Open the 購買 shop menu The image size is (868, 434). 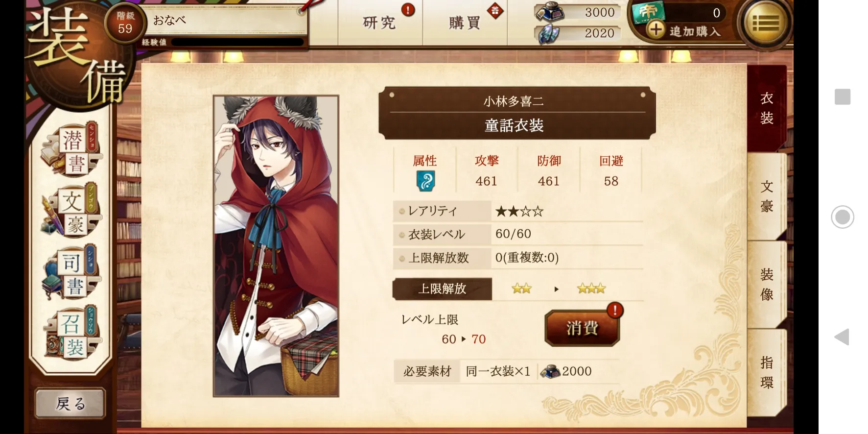pyautogui.click(x=465, y=23)
